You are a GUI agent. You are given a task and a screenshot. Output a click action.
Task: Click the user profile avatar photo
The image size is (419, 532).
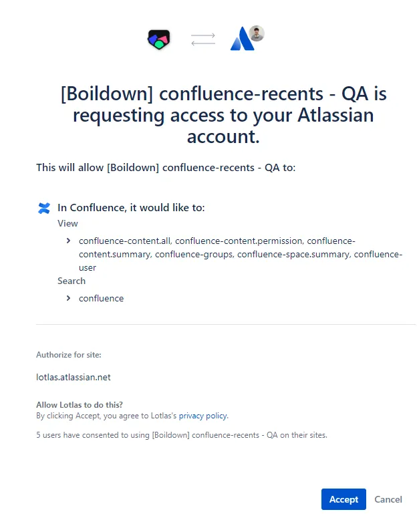(x=257, y=33)
